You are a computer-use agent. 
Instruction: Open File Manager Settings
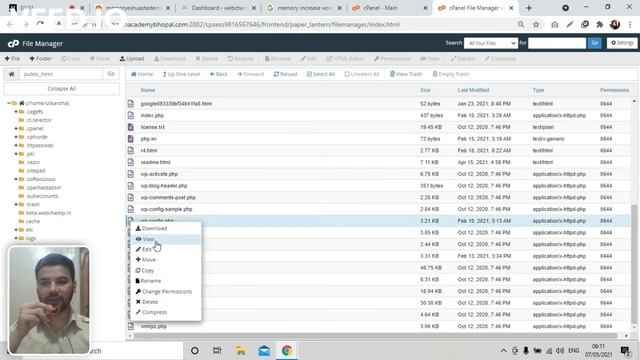[622, 43]
